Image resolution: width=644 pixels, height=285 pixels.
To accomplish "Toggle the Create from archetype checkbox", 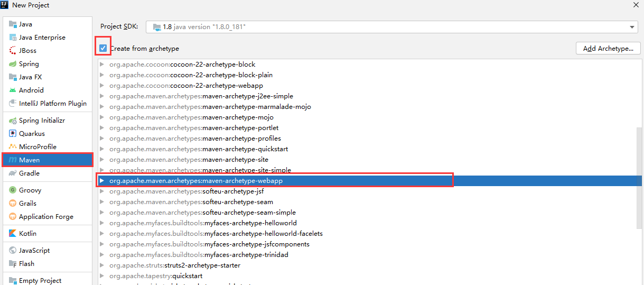I will (x=103, y=48).
